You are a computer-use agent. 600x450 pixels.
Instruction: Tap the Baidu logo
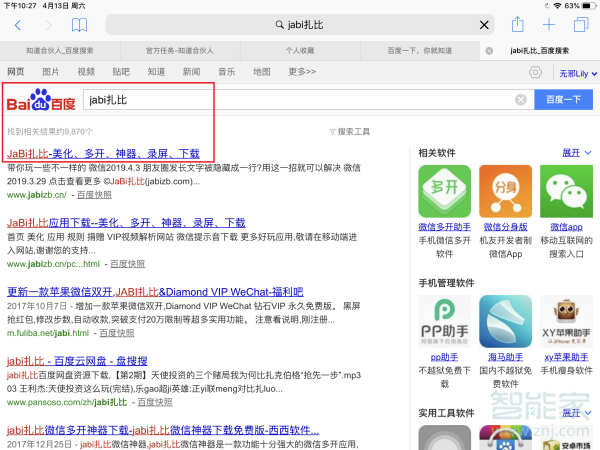(41, 100)
